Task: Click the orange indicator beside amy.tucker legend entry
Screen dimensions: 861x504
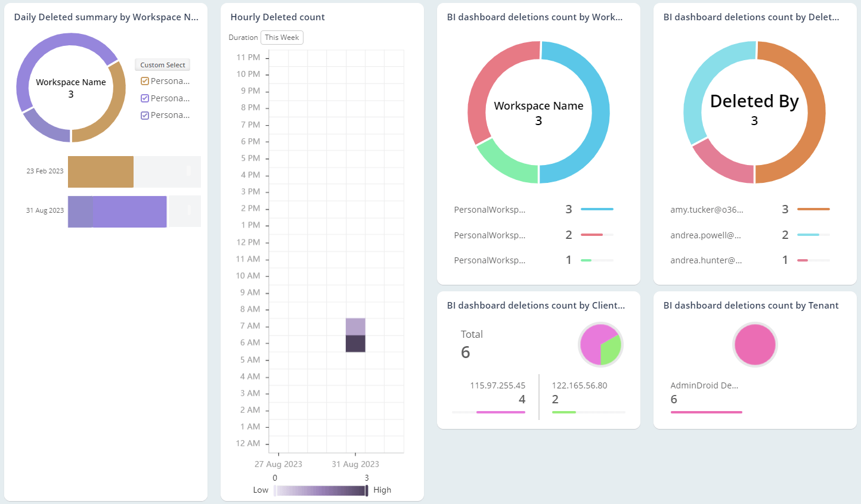Action: coord(814,209)
